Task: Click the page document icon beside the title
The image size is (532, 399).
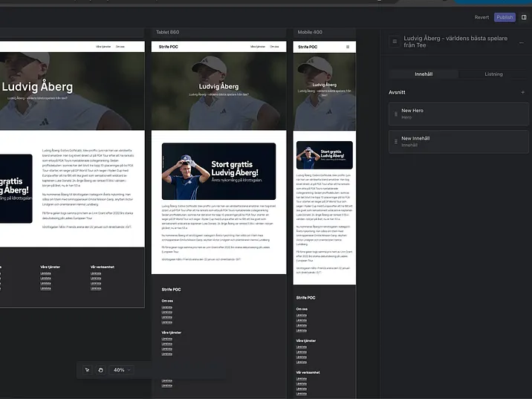Action: click(x=395, y=42)
